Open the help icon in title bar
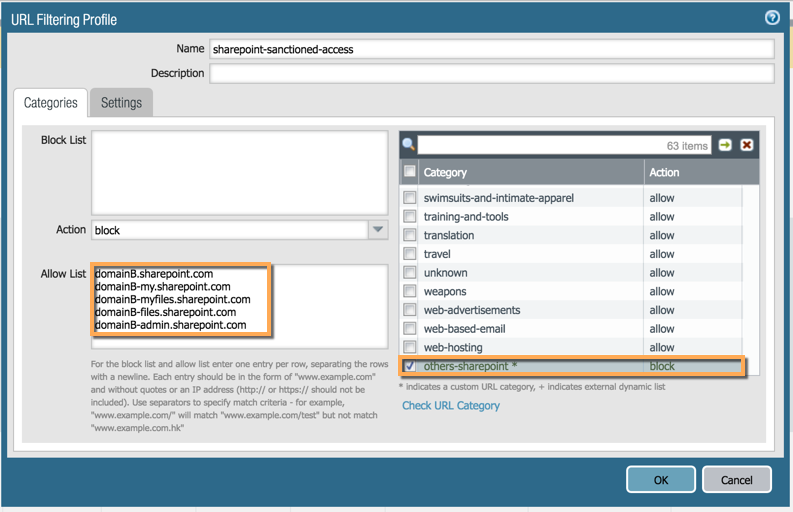 click(772, 18)
